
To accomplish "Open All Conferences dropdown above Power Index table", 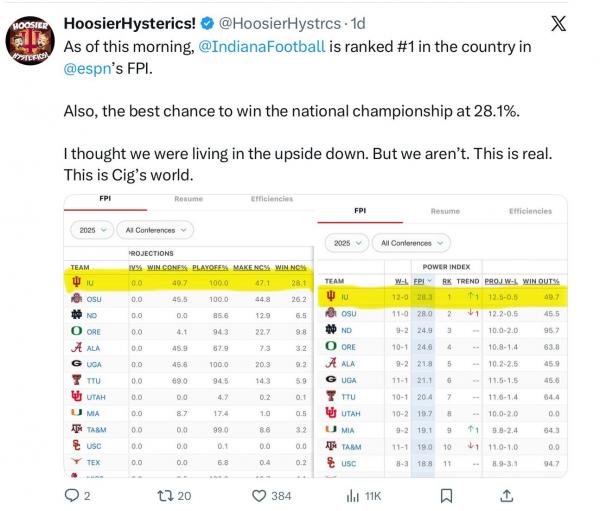I will tap(407, 243).
